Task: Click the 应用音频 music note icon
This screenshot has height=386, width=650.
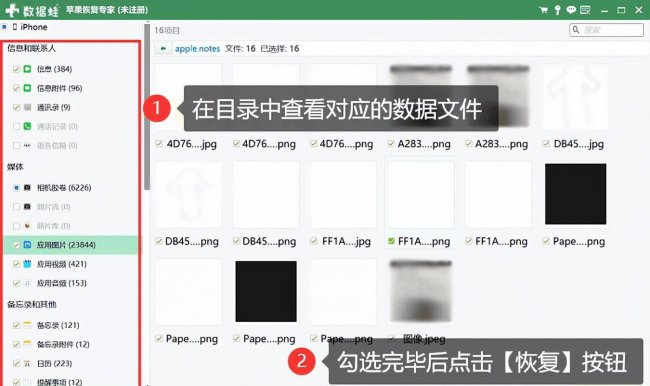Action: pos(27,283)
